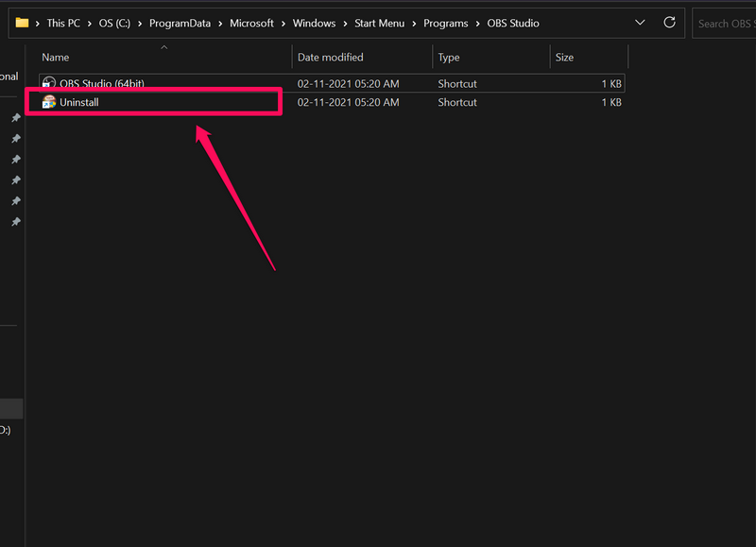Click the folder icon in address bar
The height and width of the screenshot is (547, 756).
pos(22,23)
